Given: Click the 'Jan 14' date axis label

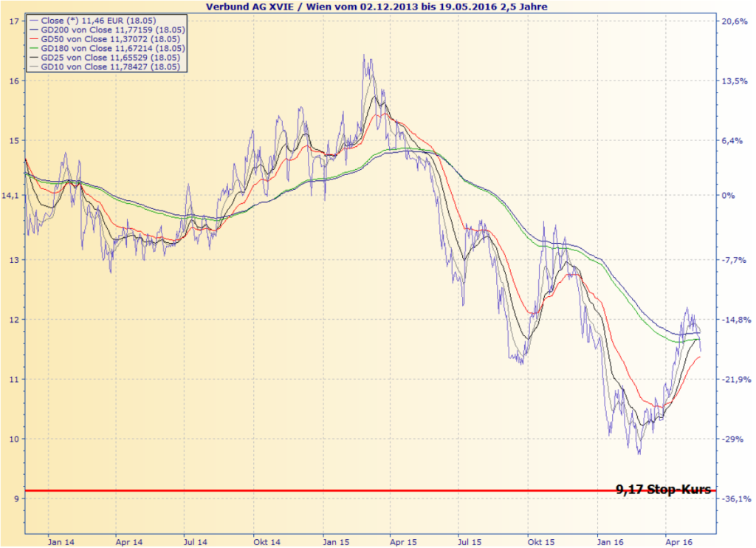Looking at the screenshot, I should pyautogui.click(x=61, y=542).
